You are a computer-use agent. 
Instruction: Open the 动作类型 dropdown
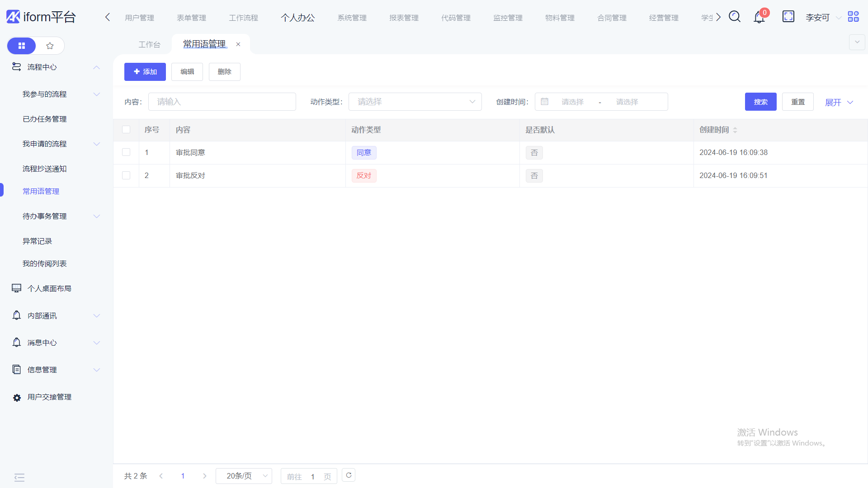tap(415, 102)
